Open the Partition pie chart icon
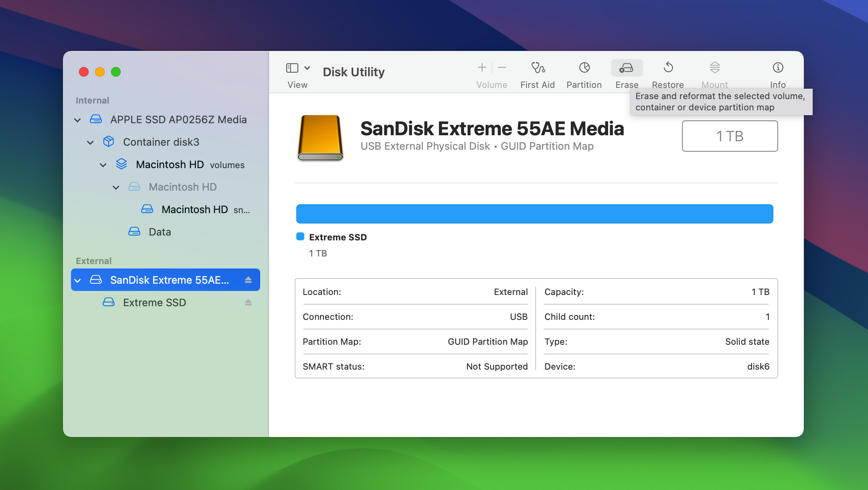This screenshot has width=868, height=490. point(584,67)
